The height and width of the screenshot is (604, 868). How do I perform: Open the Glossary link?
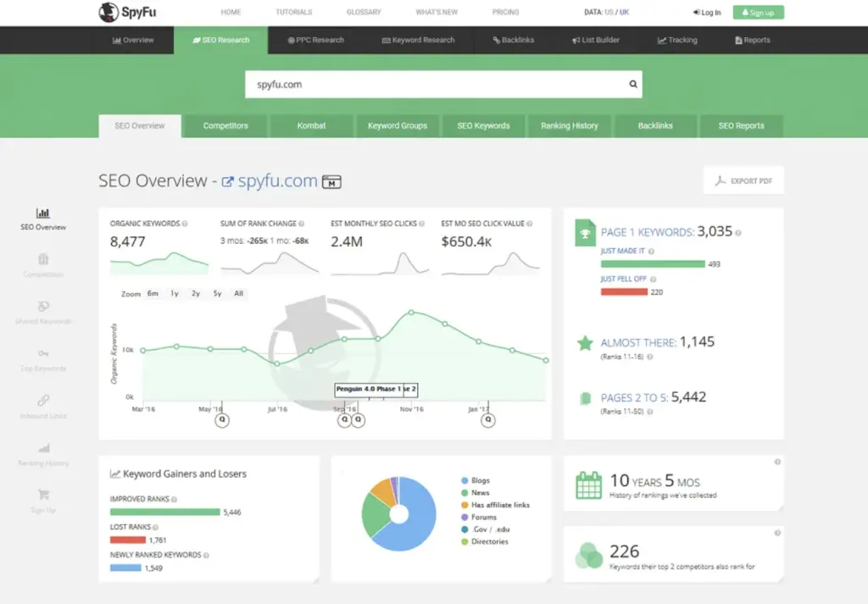[x=364, y=12]
